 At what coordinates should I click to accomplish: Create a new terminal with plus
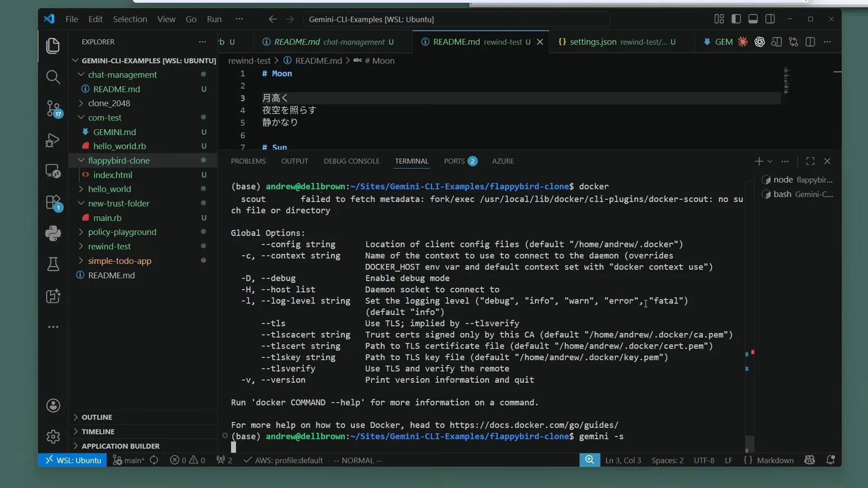coord(758,161)
